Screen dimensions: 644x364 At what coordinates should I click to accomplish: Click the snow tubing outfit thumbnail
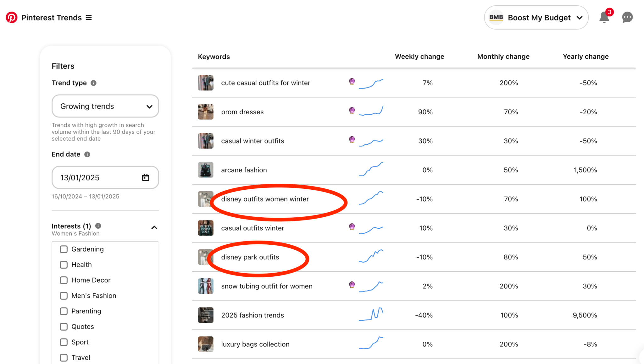tap(206, 286)
